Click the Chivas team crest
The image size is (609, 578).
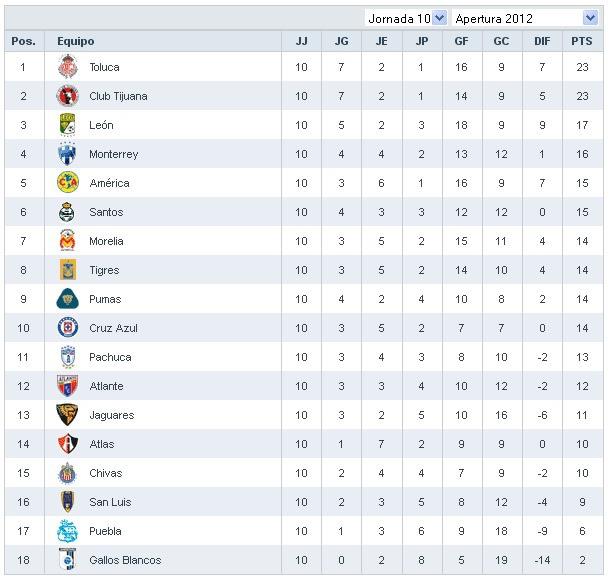[67, 473]
